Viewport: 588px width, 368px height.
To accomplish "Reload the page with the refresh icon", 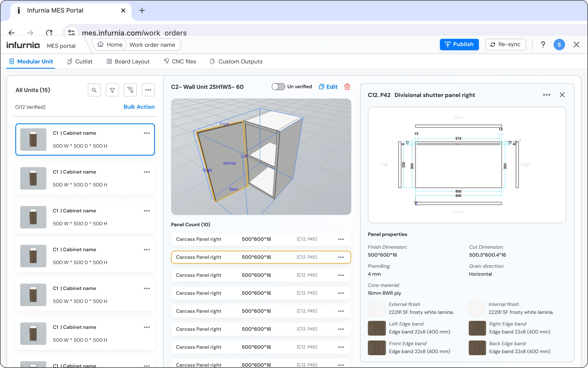I will coord(49,33).
